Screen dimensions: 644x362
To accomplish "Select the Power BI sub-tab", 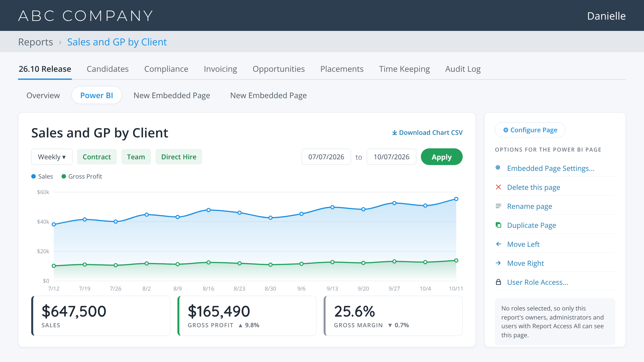I will [x=97, y=95].
